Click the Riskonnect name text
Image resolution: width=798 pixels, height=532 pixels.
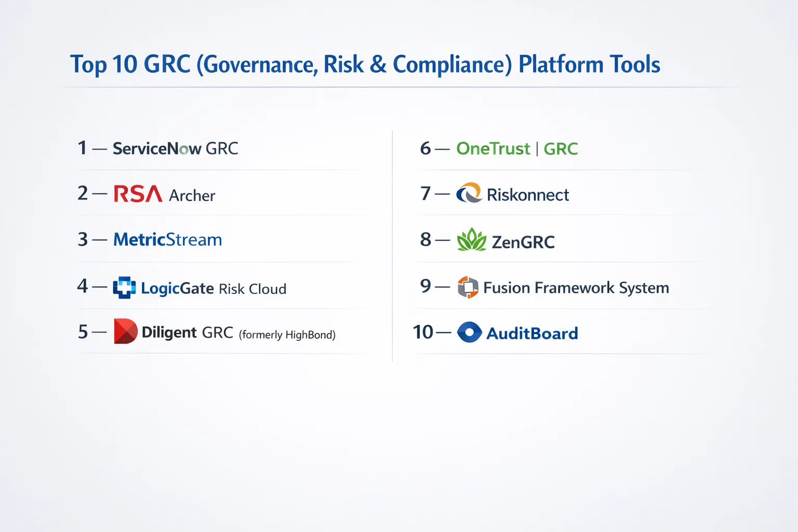527,195
